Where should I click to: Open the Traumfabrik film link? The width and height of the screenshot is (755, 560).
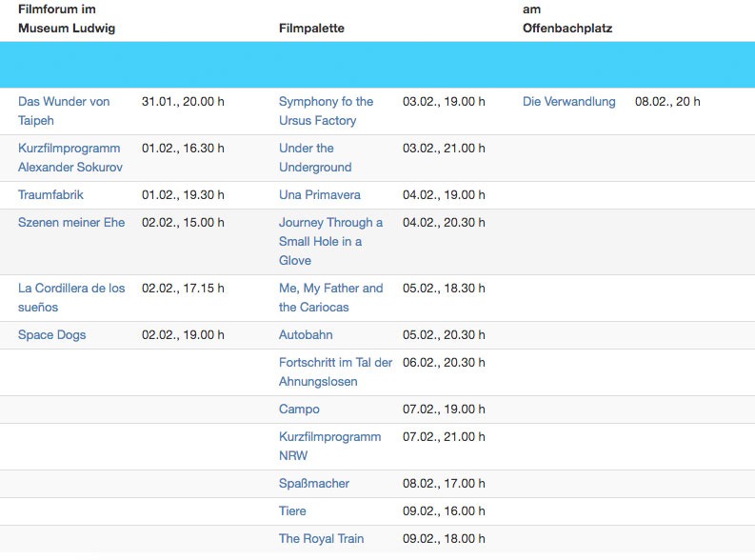point(50,195)
